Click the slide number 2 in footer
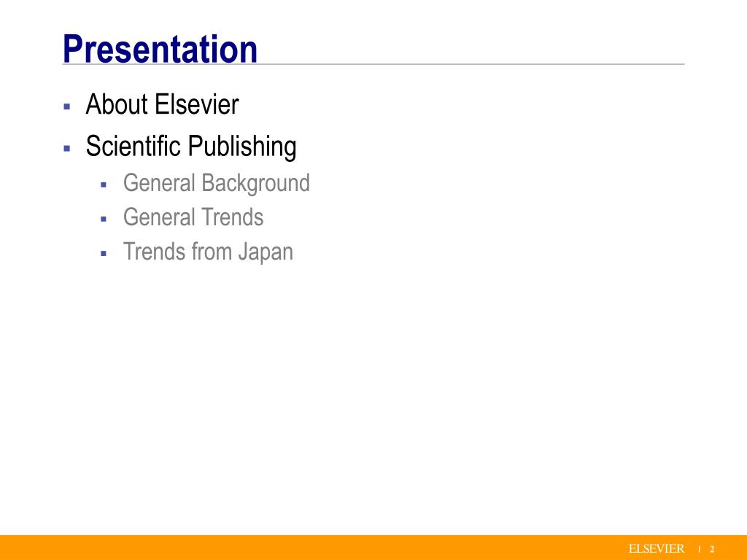 (x=712, y=549)
